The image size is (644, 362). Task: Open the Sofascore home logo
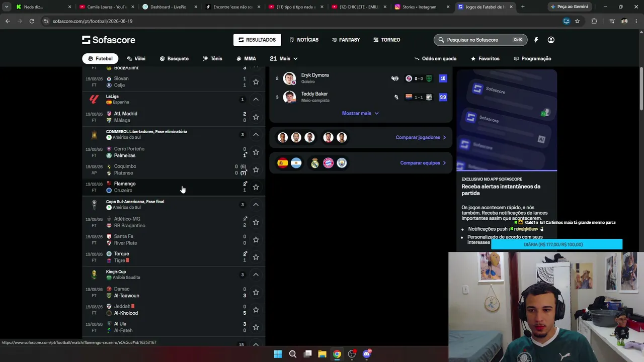pos(109,40)
